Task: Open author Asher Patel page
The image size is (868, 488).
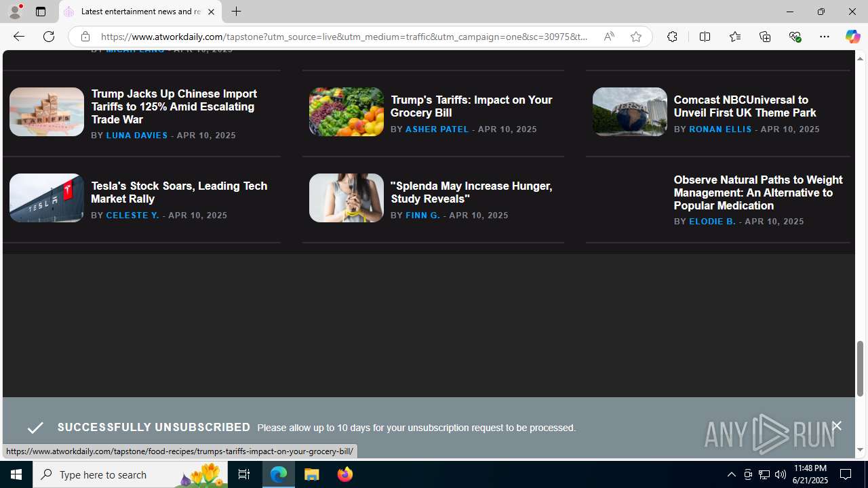Action: click(x=437, y=129)
